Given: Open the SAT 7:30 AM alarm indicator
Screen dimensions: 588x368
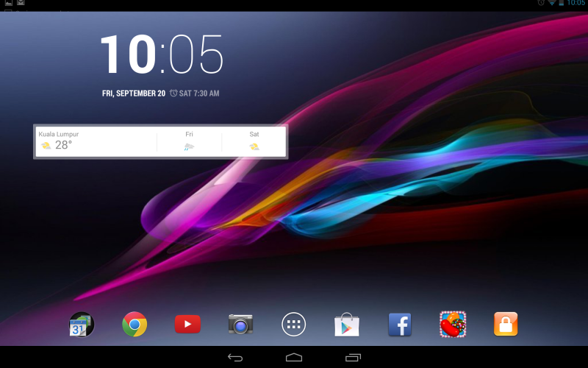Looking at the screenshot, I should 195,93.
